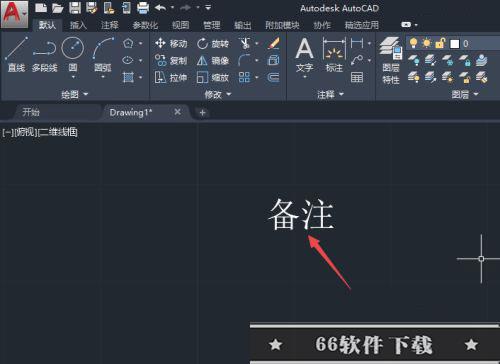
Task: Toggle layer freeze sun icon
Action: (x=426, y=43)
